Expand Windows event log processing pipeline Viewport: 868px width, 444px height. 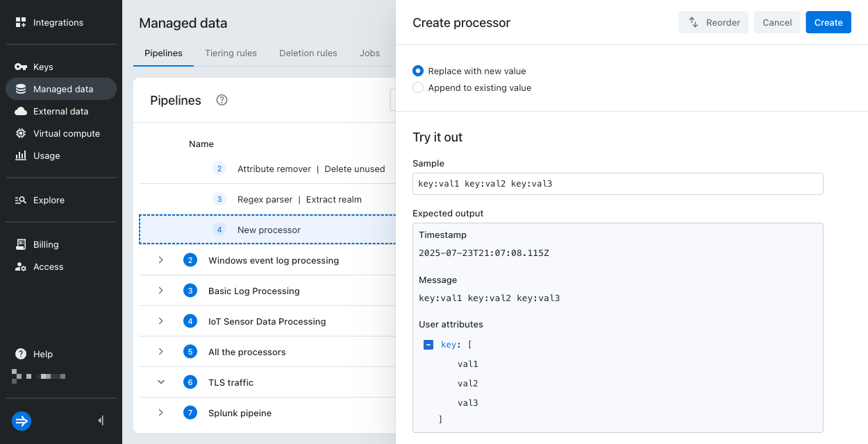[160, 260]
